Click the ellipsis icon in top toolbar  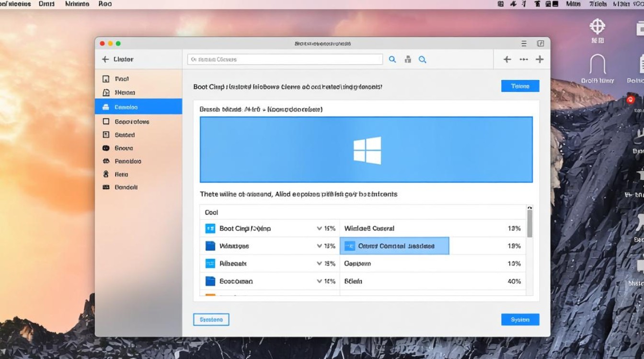(x=524, y=59)
